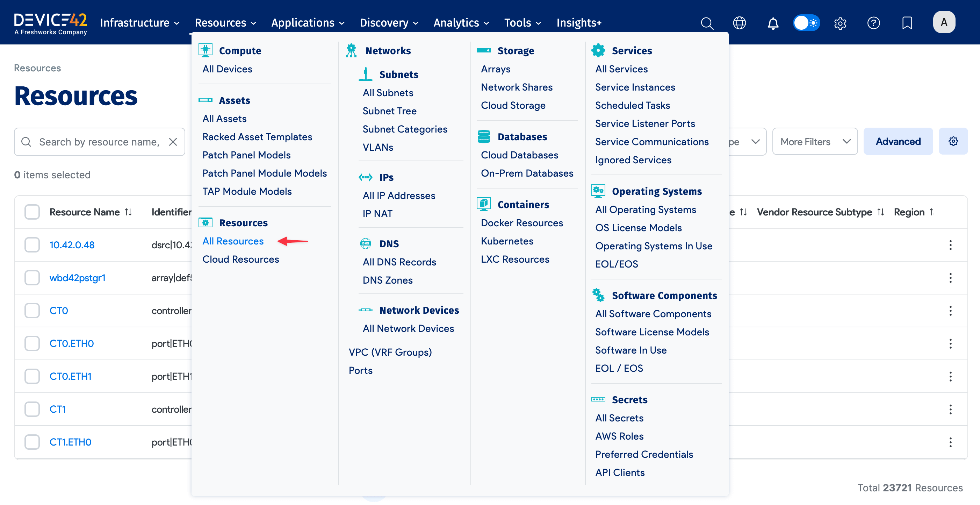
Task: Click the help question mark icon
Action: click(873, 23)
